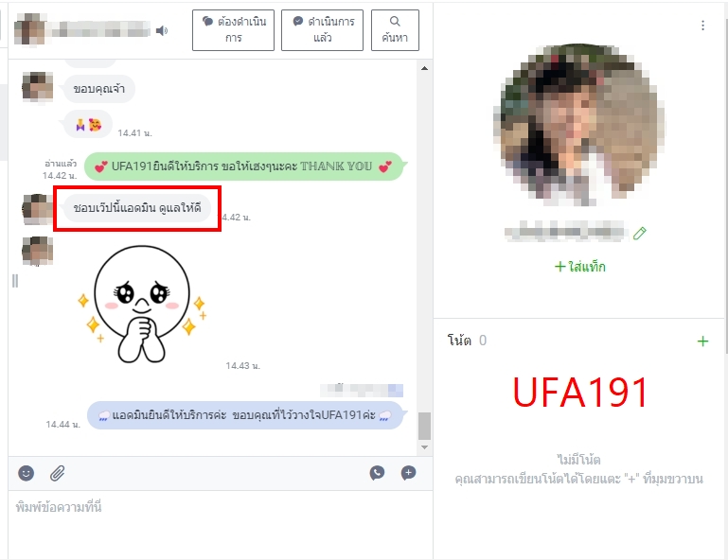
Task: Click the panel resize handle left of sticker
Action: (x=15, y=281)
